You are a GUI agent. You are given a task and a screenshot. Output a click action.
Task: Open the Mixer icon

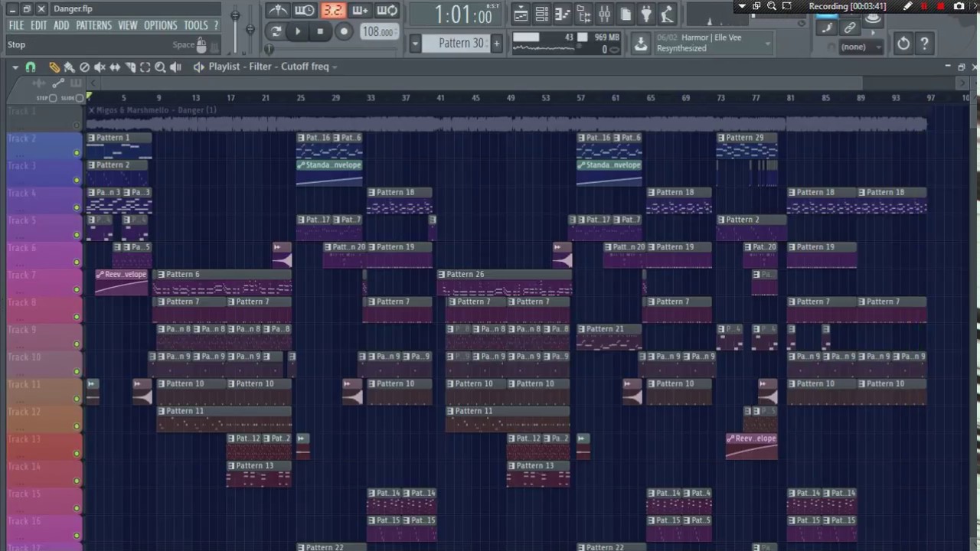point(605,14)
